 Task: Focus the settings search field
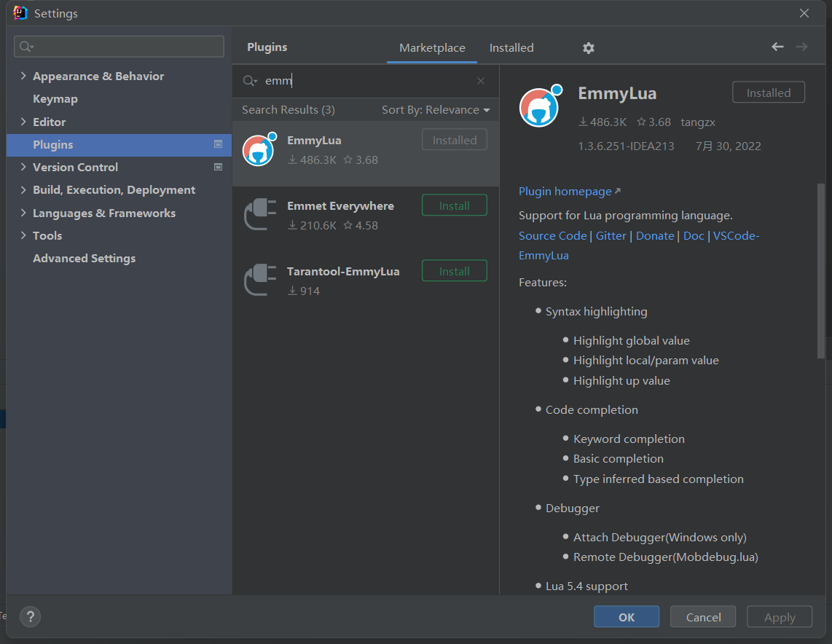tap(119, 47)
